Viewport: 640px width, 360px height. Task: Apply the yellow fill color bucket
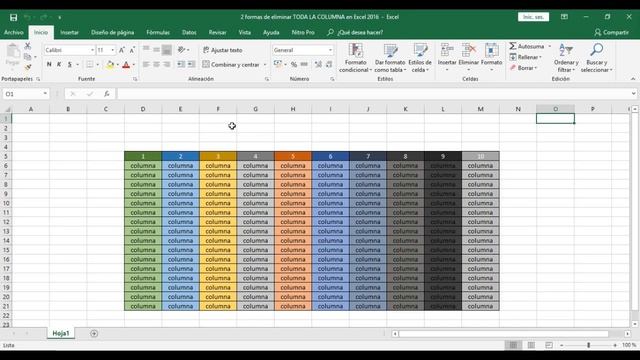(110, 64)
